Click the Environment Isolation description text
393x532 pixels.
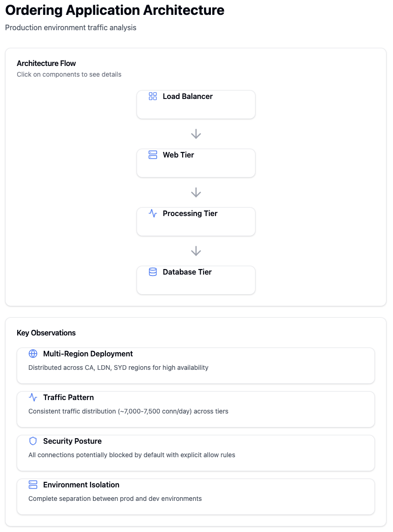pos(115,499)
